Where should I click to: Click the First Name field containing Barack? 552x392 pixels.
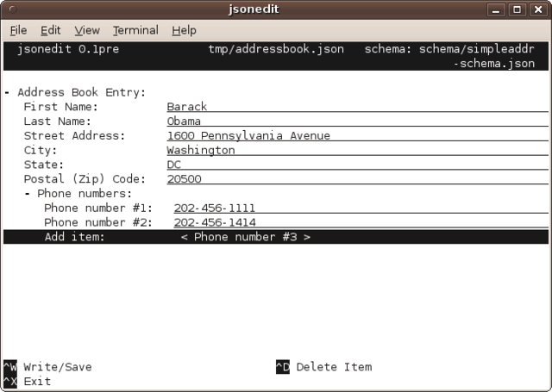pos(187,107)
